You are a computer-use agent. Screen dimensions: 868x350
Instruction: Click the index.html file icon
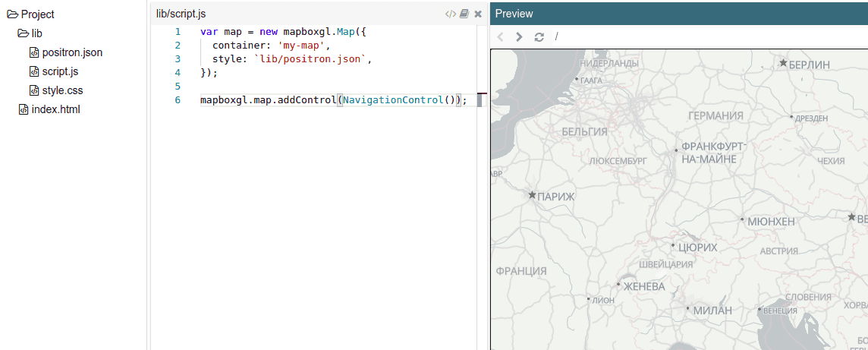[24, 109]
